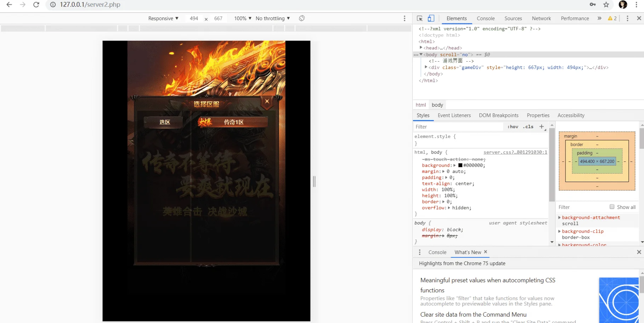Click the styles Filter input field
The width and height of the screenshot is (644, 323).
coord(458,127)
